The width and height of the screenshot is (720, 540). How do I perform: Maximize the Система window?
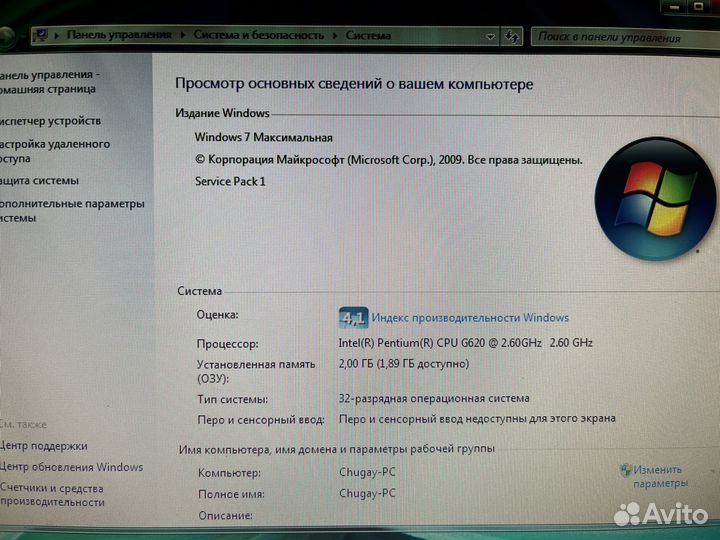(x=699, y=6)
